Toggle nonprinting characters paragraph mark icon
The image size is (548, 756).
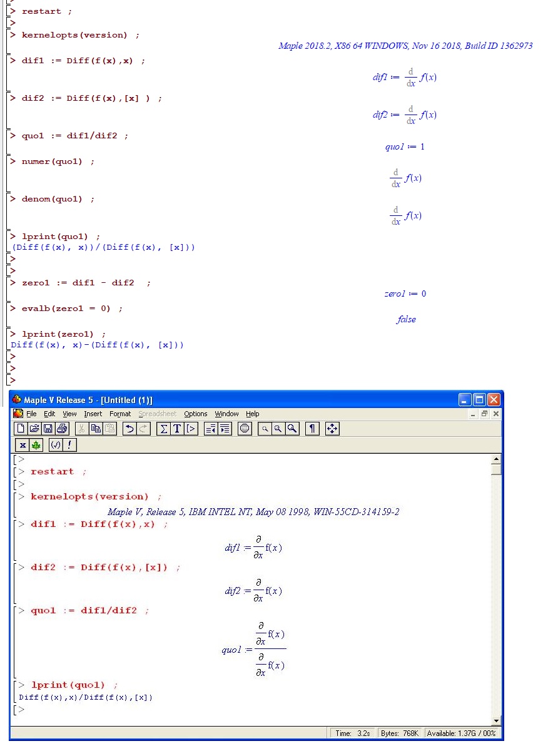[x=312, y=429]
